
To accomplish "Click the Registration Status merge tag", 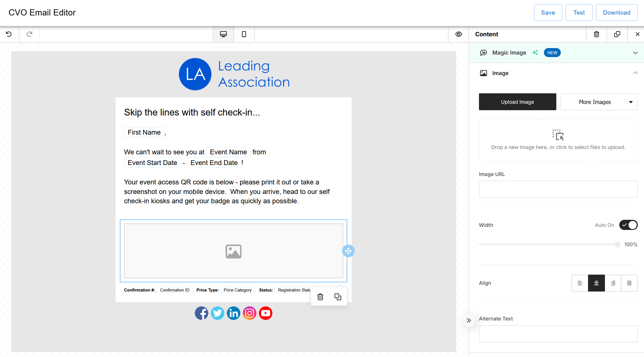I will (293, 290).
